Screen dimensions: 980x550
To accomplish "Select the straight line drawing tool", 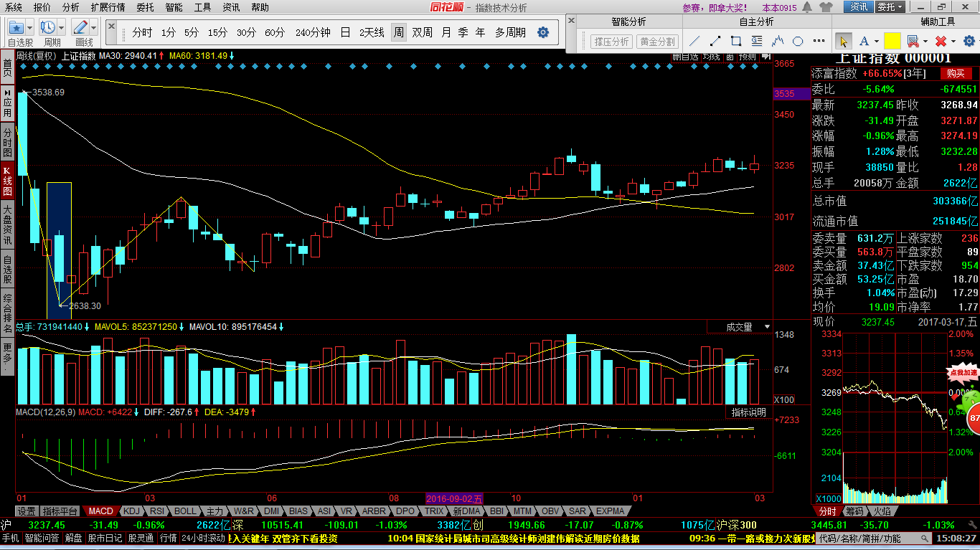I will point(694,41).
